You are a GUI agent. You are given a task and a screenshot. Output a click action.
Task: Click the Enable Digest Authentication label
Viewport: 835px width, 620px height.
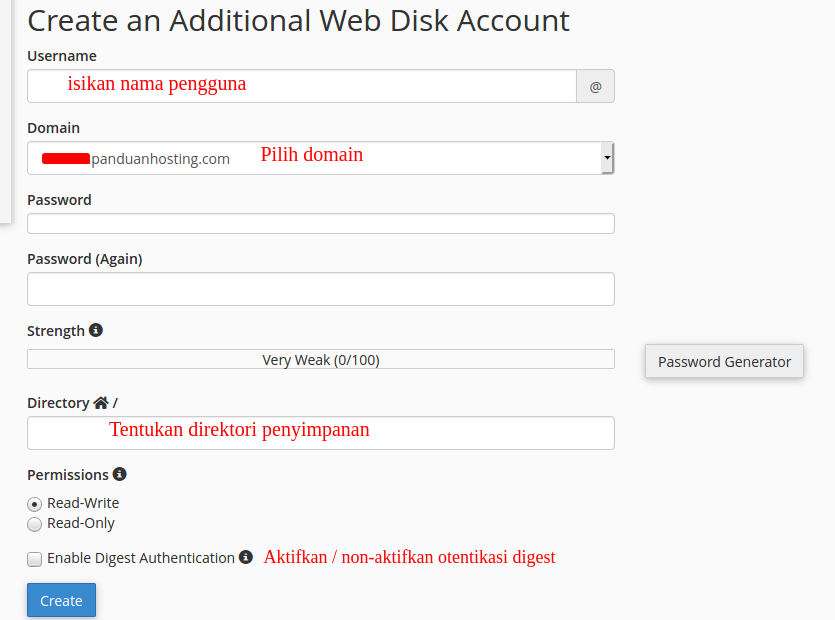pyautogui.click(x=141, y=558)
